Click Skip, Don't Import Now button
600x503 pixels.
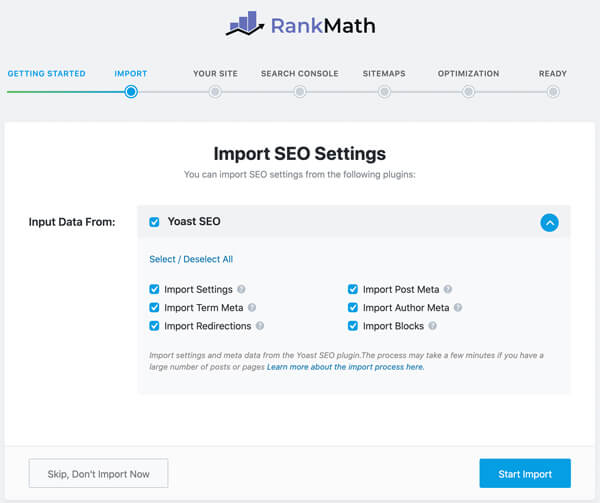point(98,474)
